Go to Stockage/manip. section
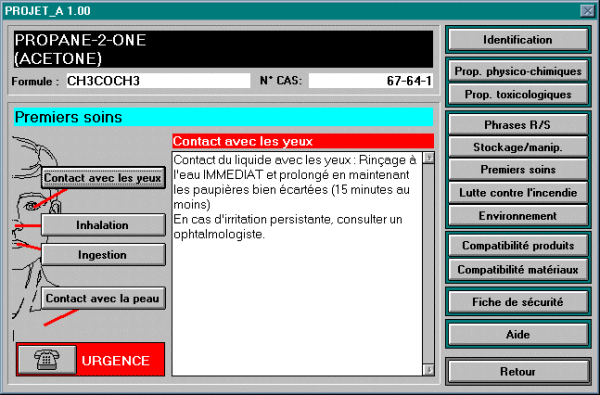This screenshot has height=395, width=600. click(518, 147)
